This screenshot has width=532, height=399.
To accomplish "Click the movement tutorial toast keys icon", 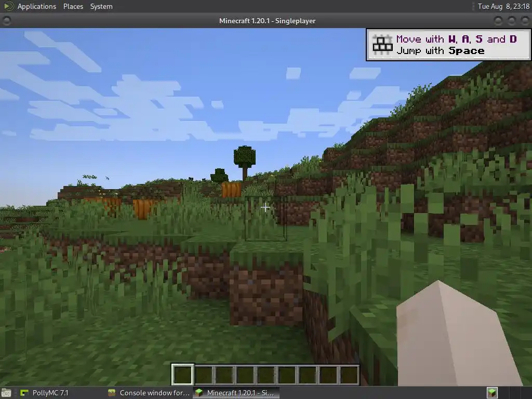I will pyautogui.click(x=382, y=45).
